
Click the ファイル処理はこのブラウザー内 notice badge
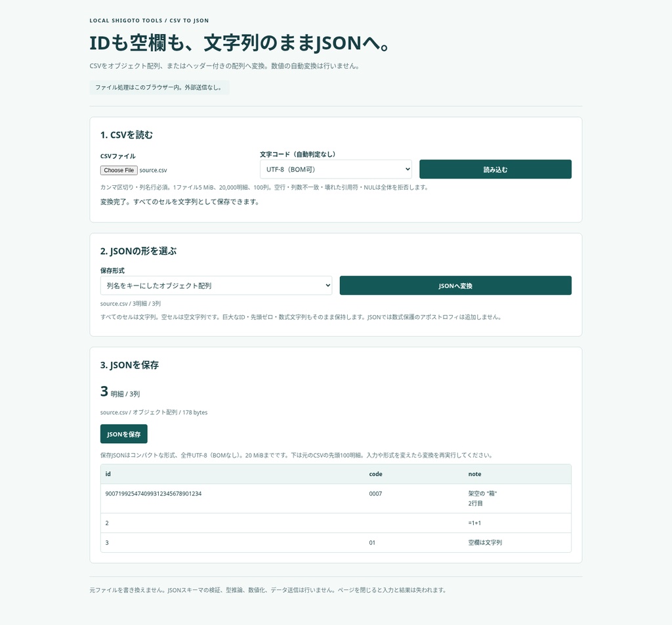coord(159,87)
